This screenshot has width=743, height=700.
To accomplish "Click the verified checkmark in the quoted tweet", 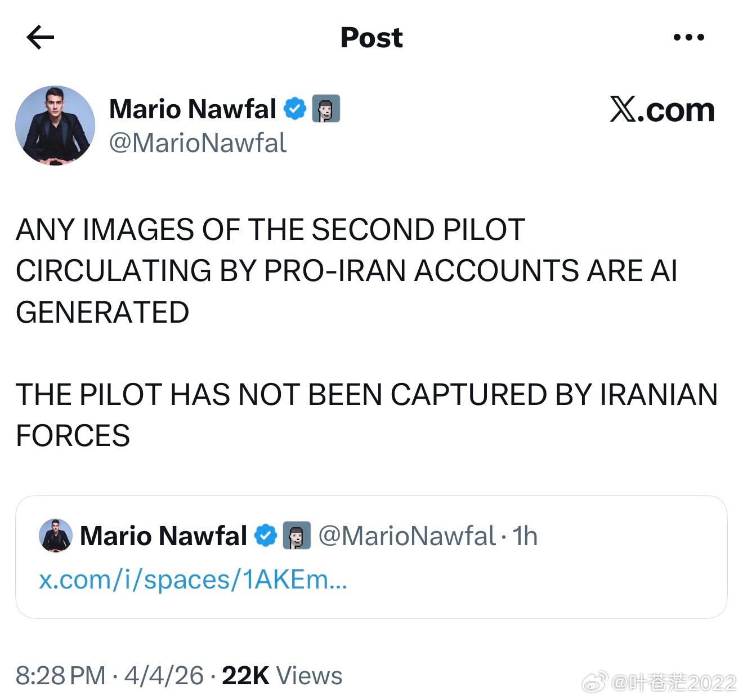I will [266, 536].
